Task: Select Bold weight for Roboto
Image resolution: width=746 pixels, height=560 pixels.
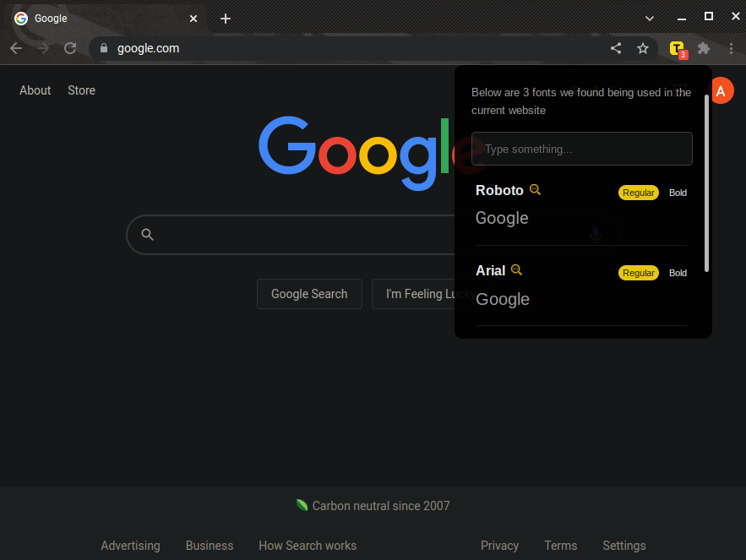Action: (x=678, y=193)
